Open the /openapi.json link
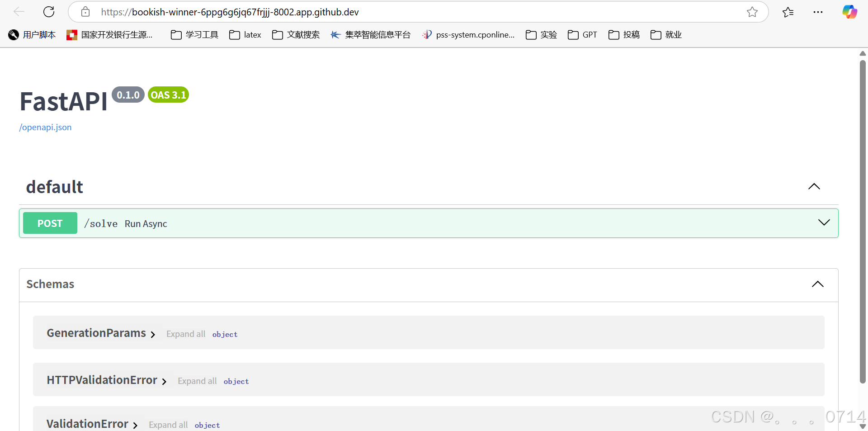The width and height of the screenshot is (868, 431). click(x=45, y=127)
